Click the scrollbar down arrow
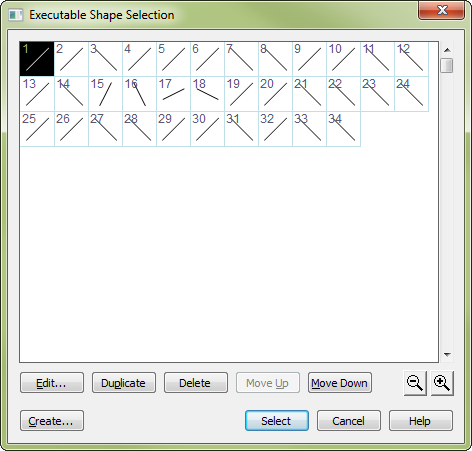This screenshot has height=451, width=472. coord(447,355)
